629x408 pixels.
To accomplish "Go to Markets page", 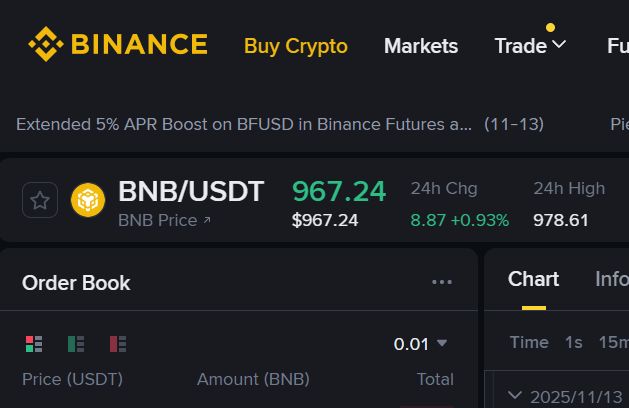I will 421,46.
